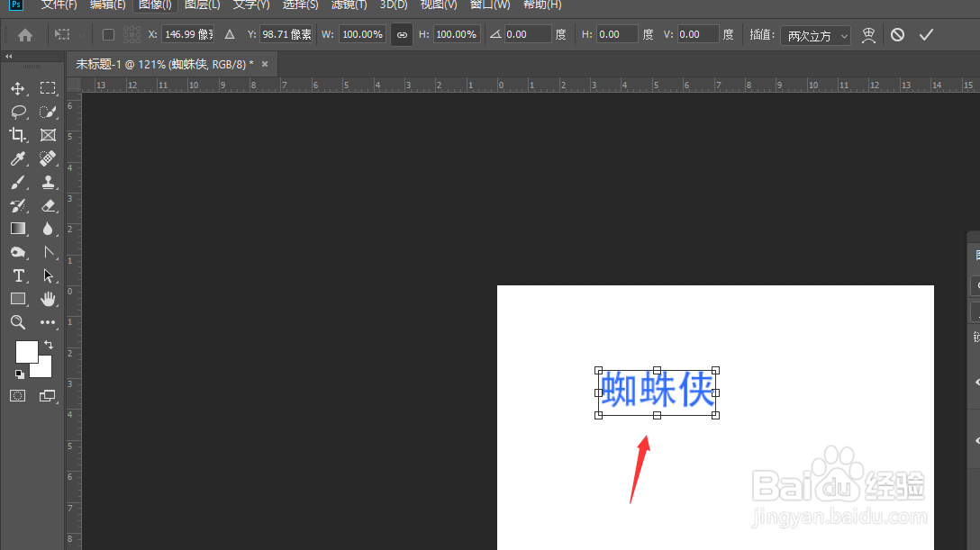Select the Rectangular Marquee tool

(x=48, y=88)
